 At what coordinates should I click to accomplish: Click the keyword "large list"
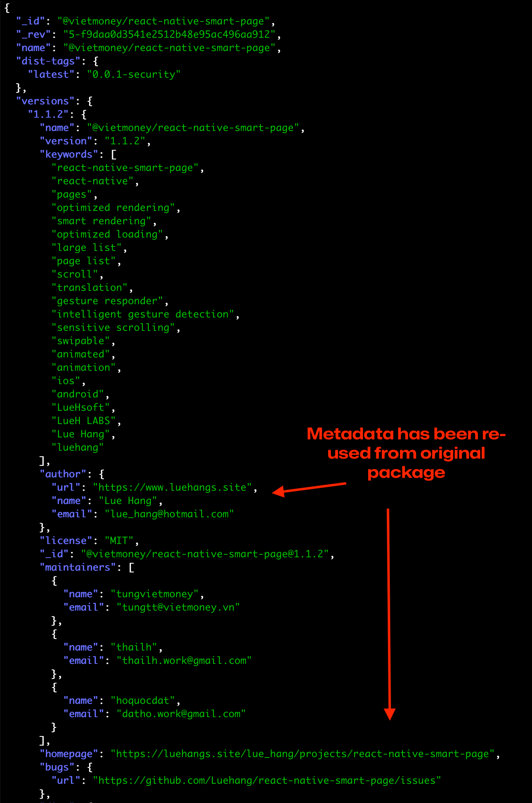tap(87, 248)
